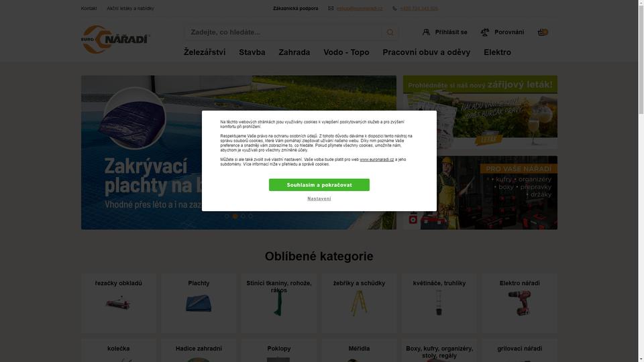Click the Zákaznická podpora label
Viewport: 644px width, 362px height.
[295, 8]
